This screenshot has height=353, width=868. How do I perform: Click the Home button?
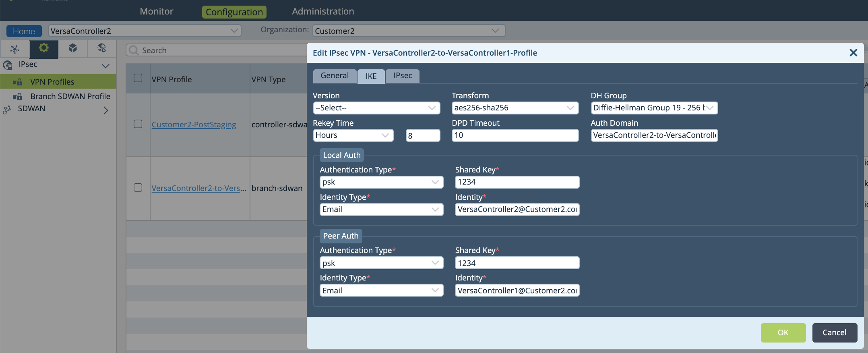(24, 31)
